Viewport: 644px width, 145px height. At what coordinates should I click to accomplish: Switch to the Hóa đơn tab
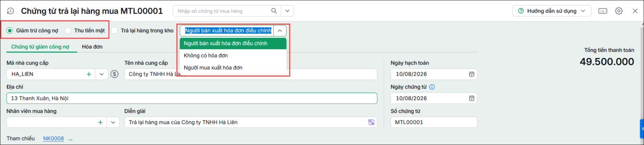click(92, 47)
